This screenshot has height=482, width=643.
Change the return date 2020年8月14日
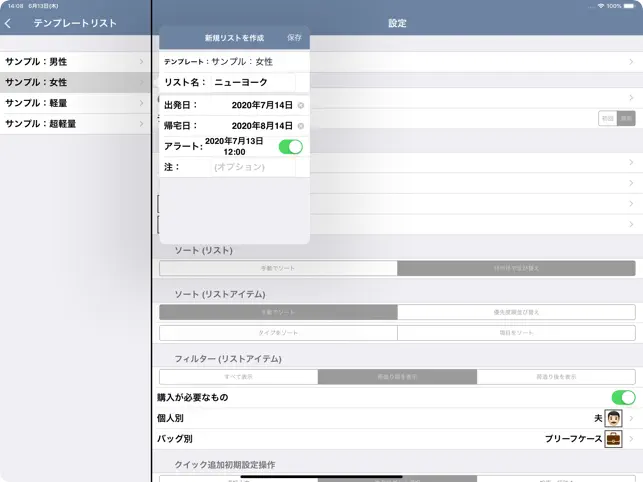tap(262, 126)
